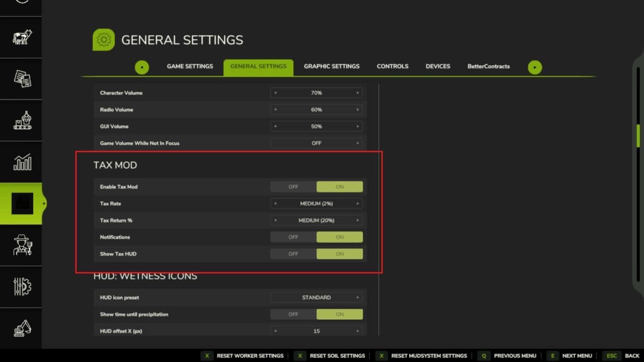
Task: Increase Tax Rate with the right arrow
Action: coord(358,204)
